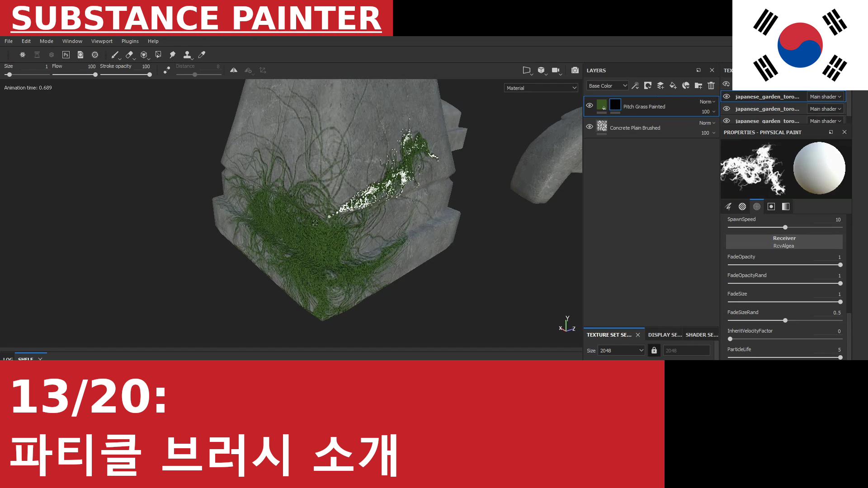Open Main shader dropdown of first texture set
The image size is (868, 488).
click(826, 97)
